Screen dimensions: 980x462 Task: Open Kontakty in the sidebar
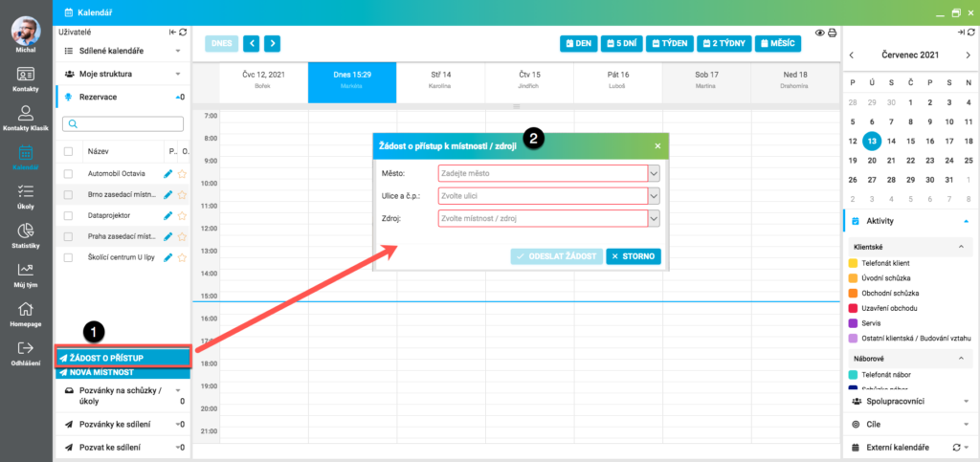(26, 78)
